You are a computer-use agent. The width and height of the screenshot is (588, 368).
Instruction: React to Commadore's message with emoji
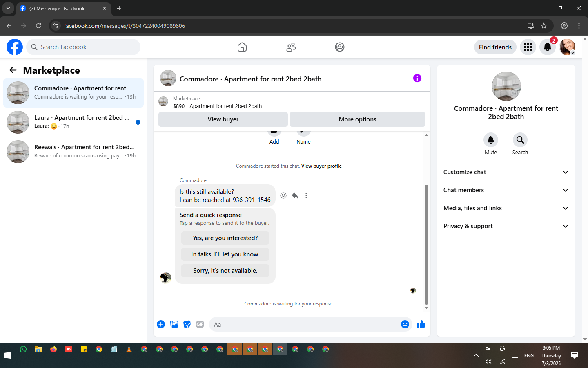(283, 195)
